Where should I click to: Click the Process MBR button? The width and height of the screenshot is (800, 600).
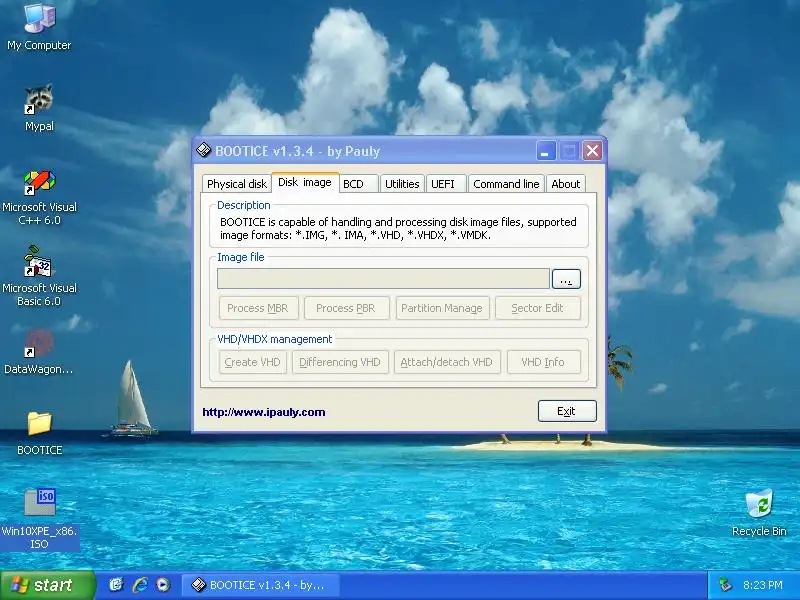(258, 308)
